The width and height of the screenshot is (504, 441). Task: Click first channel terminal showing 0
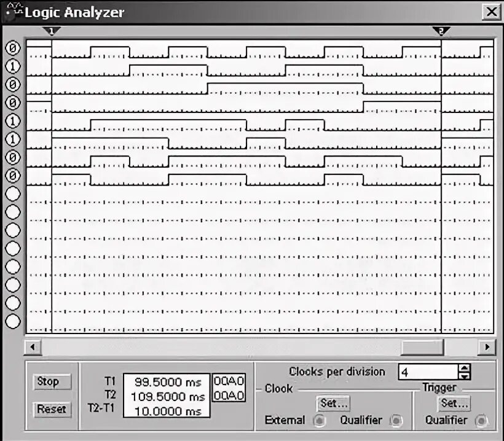click(x=13, y=48)
